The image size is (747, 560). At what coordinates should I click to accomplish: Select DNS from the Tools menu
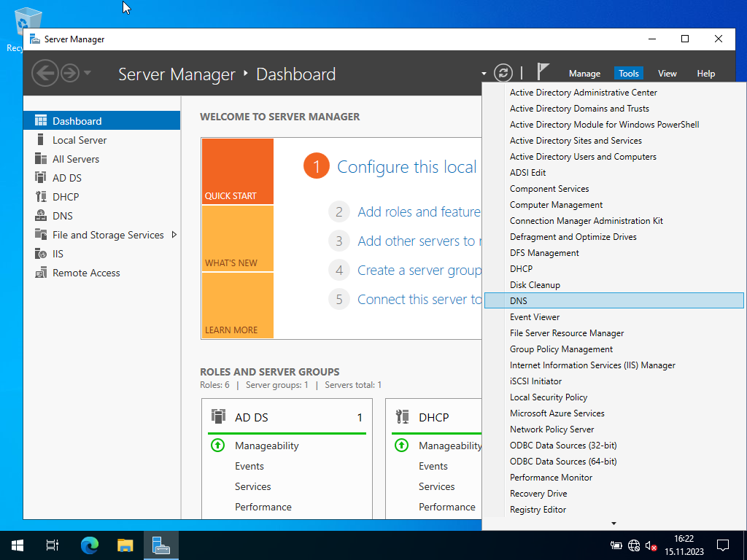[614, 300]
